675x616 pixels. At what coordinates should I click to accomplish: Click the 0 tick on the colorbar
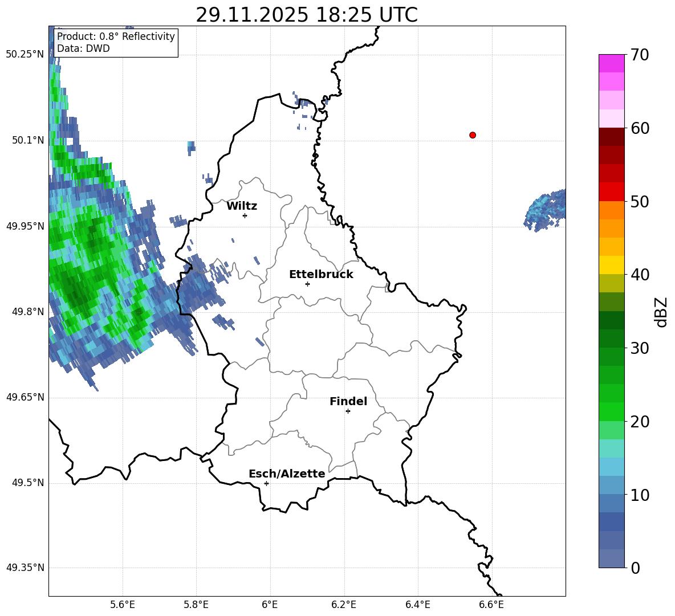pos(635,568)
